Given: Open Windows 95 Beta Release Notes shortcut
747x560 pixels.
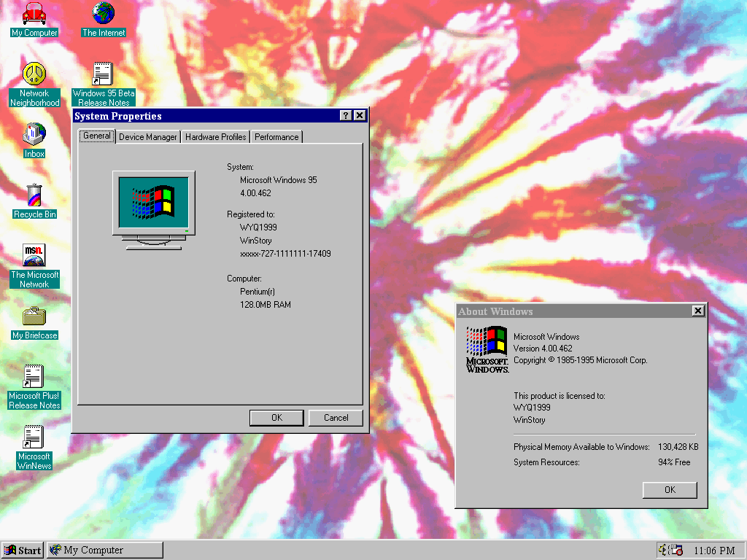Looking at the screenshot, I should 103,74.
